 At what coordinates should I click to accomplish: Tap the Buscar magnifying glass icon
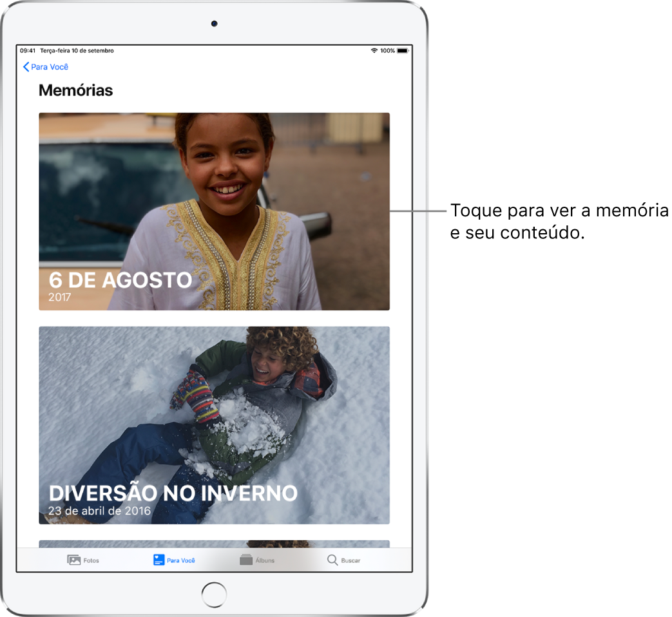(332, 560)
